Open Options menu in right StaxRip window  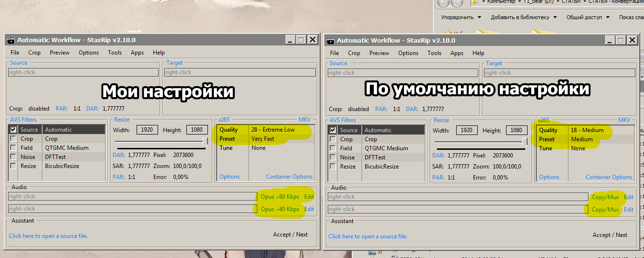(408, 53)
